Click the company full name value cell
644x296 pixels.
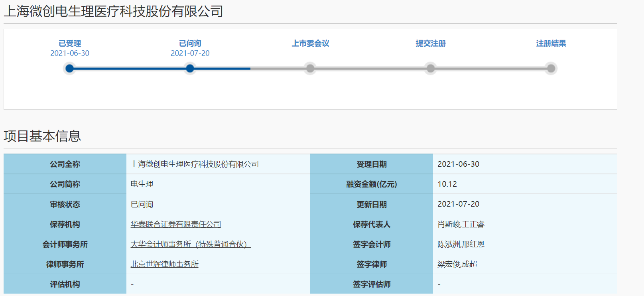click(195, 164)
